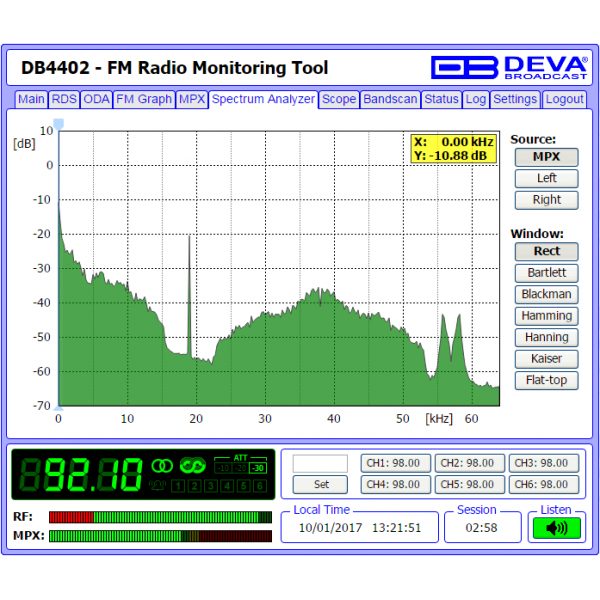Go to the Settings tab
This screenshot has width=600, height=600.
click(515, 99)
